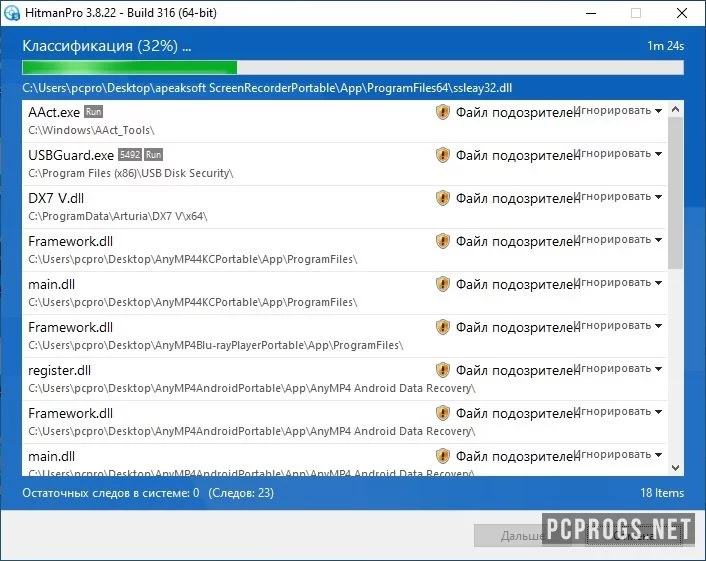Click Файл подозрителен status of register.dll
The image size is (706, 561).
point(518,370)
